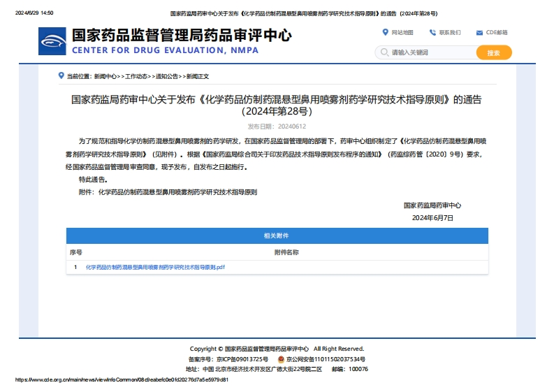Viewport: 554px width, 392px height.
Task: Click the 2024年6月7日 date text
Action: 432,218
